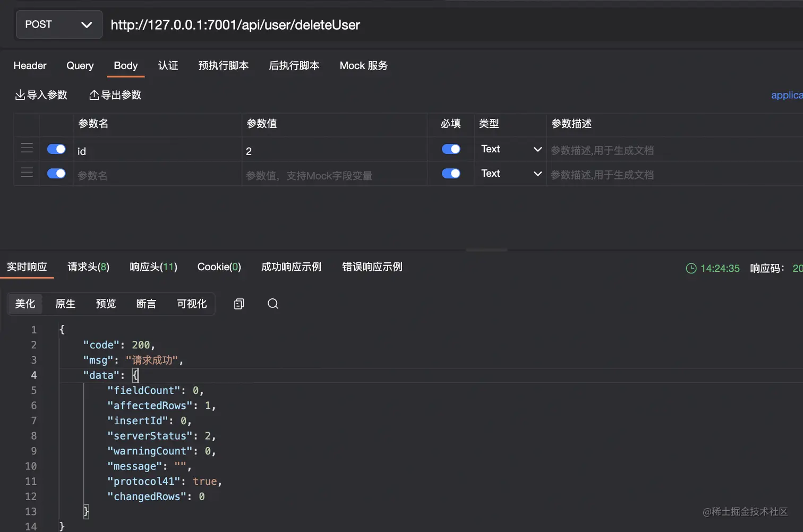Open the POST request method dropdown

pos(59,24)
